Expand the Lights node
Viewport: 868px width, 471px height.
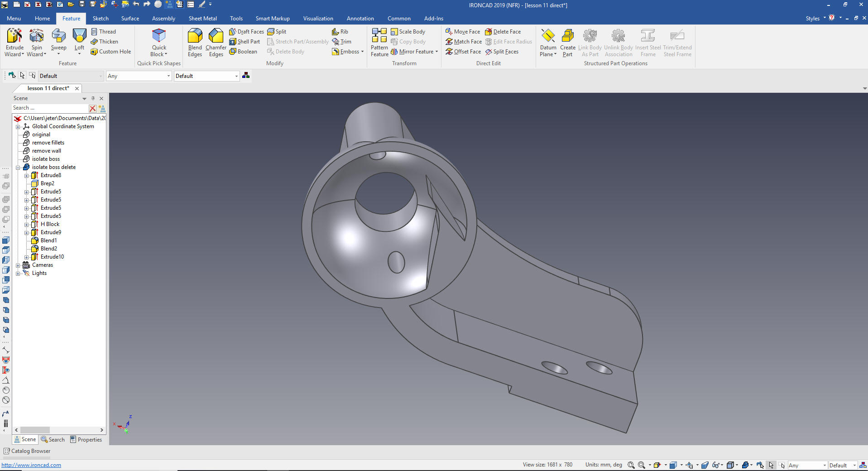(x=18, y=274)
